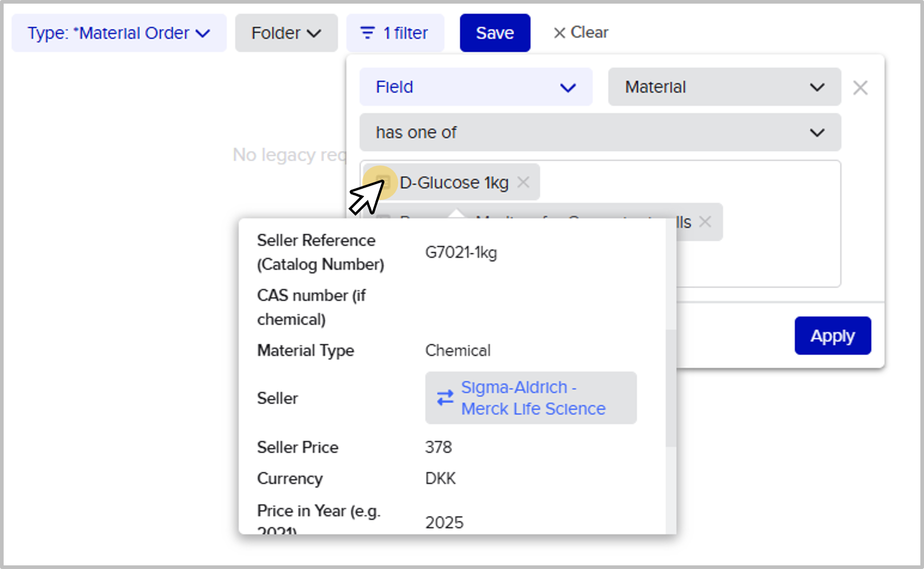Image resolution: width=924 pixels, height=569 pixels.
Task: Click the Clear filters text
Action: pyautogui.click(x=589, y=33)
